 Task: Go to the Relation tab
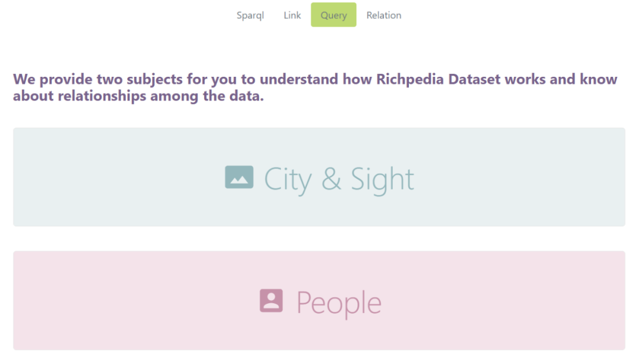click(383, 15)
